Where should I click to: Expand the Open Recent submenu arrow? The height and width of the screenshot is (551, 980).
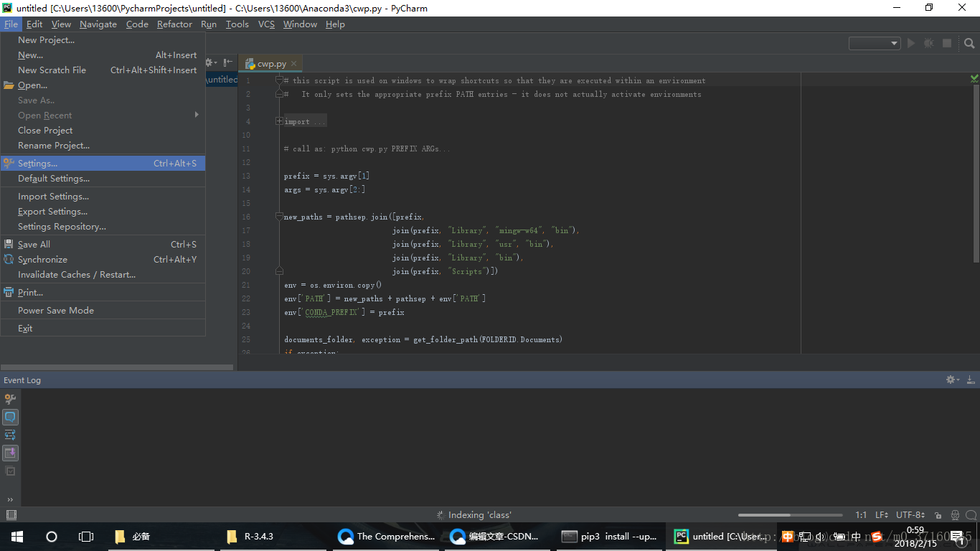tap(197, 115)
